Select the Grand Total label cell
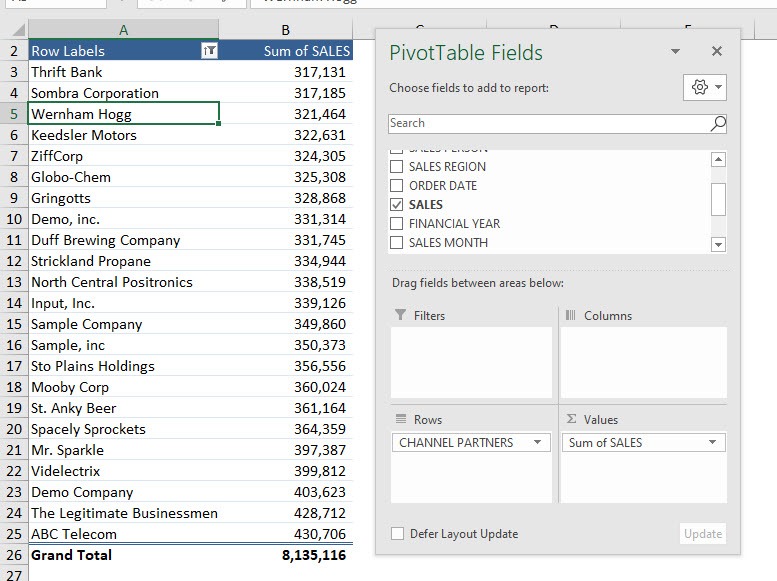Viewport: 777px width, 581px height. pyautogui.click(x=123, y=555)
